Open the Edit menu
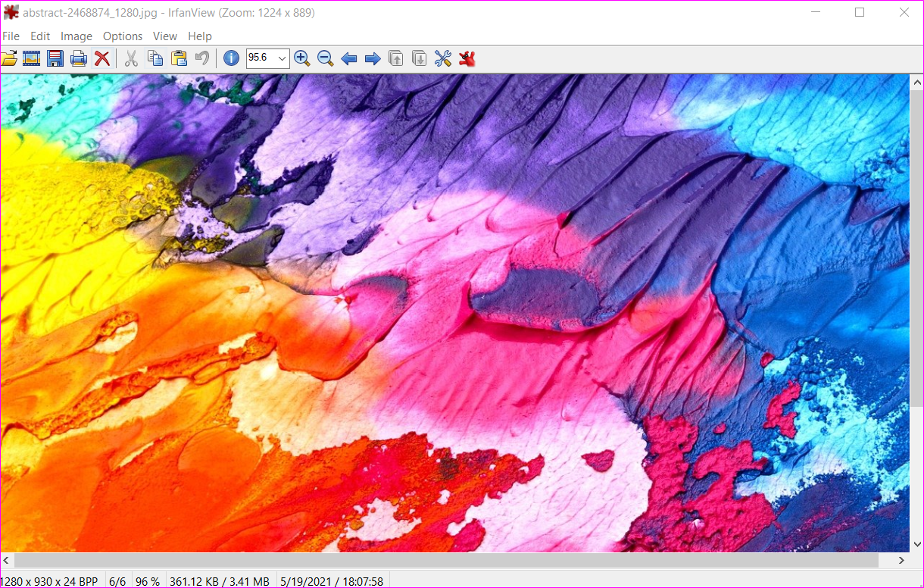 coord(40,36)
